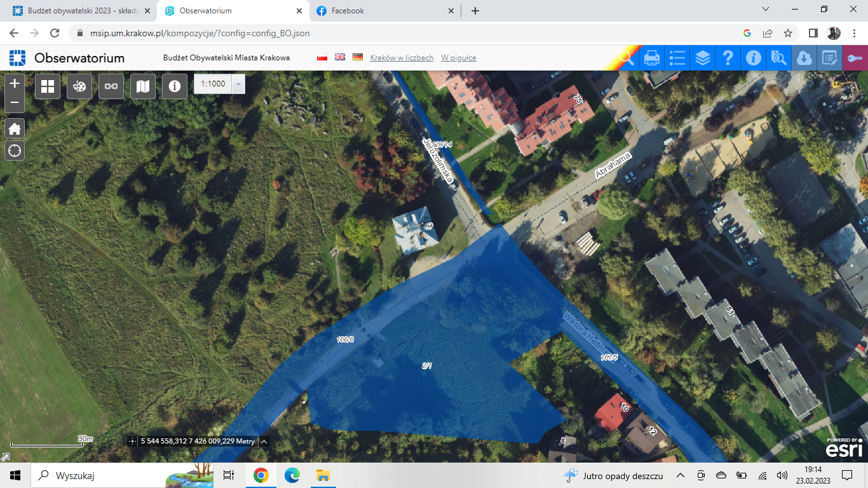Expand the overview map arrow
868x488 pixels.
4,457
